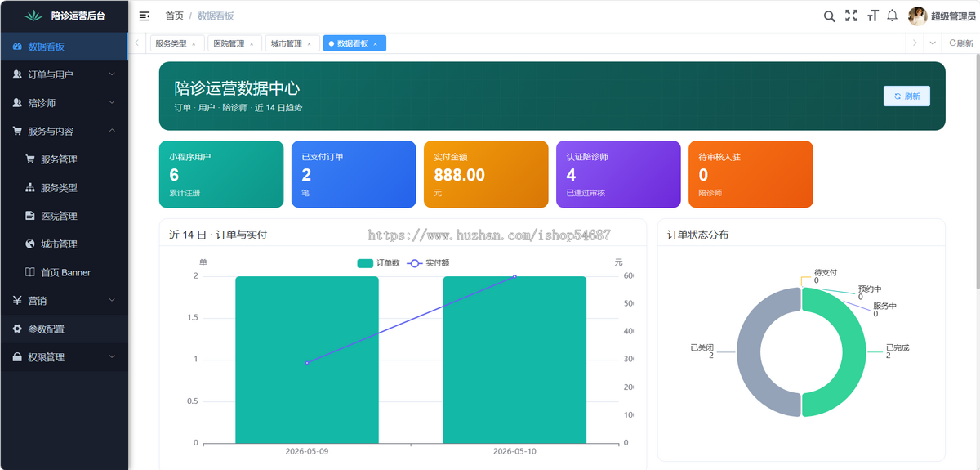
Task: Click the 陪诊运营后台 title text
Action: pyautogui.click(x=78, y=16)
